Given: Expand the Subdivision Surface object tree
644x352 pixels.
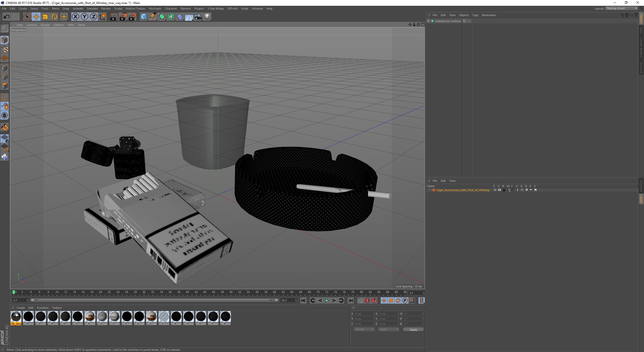Looking at the screenshot, I should point(428,21).
